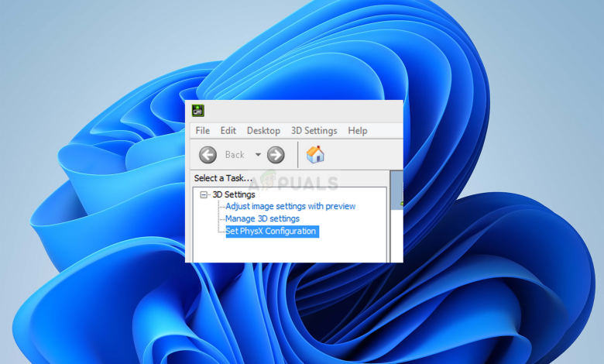Open Adjust image settings with preview
Image resolution: width=604 pixels, height=364 pixels.
coord(290,207)
